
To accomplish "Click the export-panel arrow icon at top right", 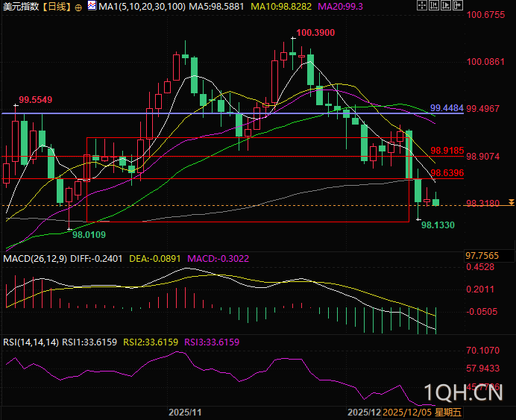I will (458, 5).
